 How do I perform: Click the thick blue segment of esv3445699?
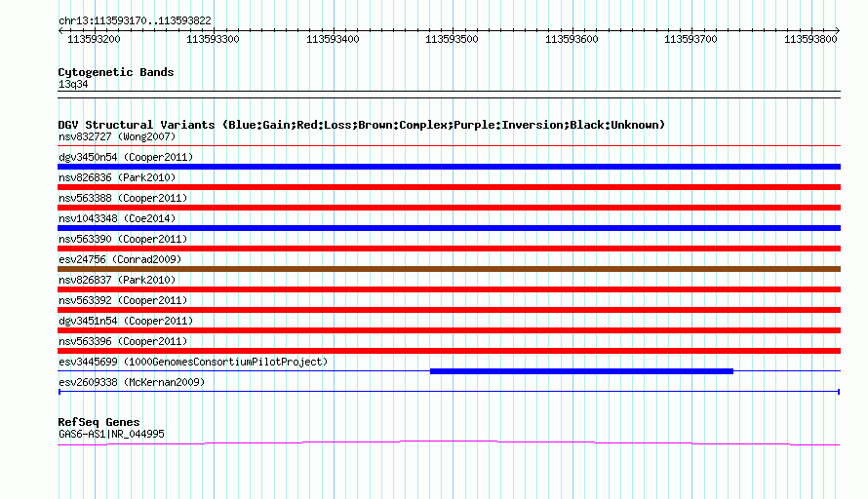click(x=581, y=371)
